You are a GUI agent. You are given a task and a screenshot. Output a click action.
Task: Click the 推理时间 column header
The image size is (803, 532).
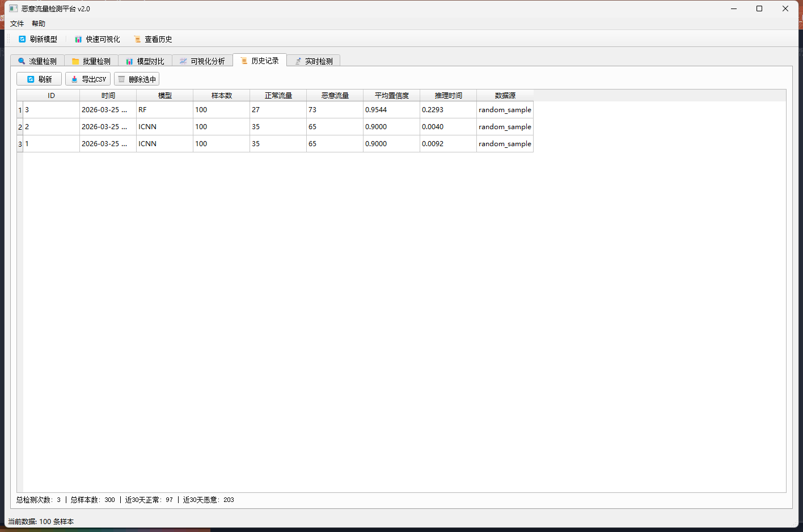(449, 95)
